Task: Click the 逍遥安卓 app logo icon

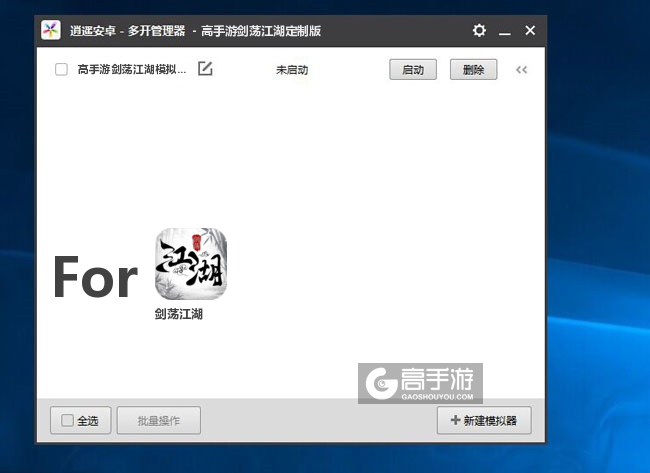Action: [x=51, y=30]
